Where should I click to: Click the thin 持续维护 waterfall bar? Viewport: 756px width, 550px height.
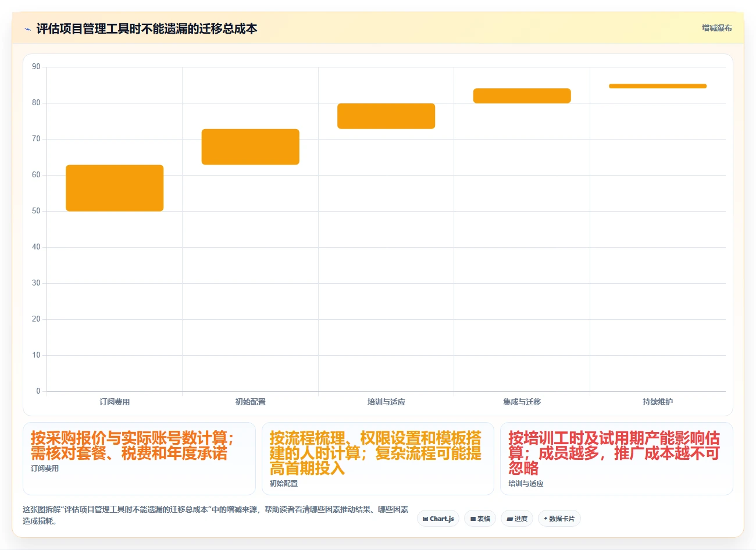[658, 86]
